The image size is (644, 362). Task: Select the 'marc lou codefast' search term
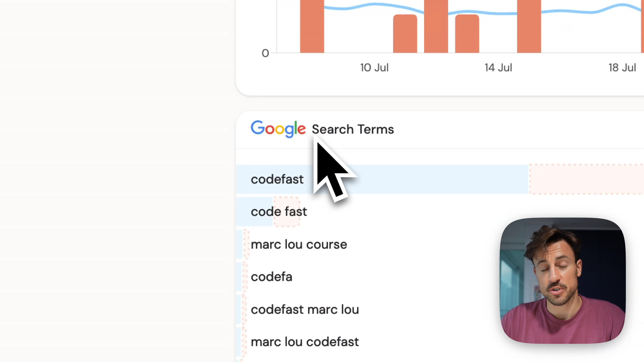[305, 342]
